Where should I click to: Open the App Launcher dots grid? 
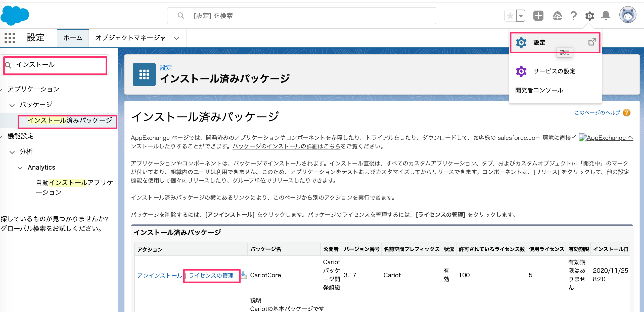[10, 38]
